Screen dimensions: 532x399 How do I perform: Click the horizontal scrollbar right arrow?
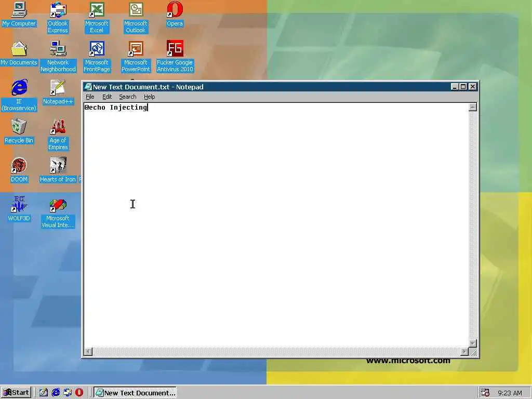click(x=464, y=352)
